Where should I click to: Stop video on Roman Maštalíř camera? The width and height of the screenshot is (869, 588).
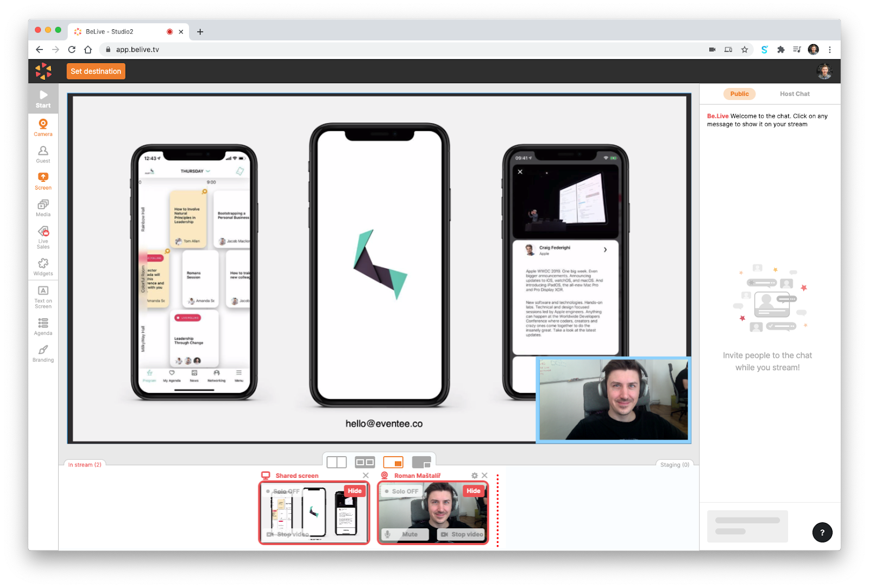coord(462,534)
